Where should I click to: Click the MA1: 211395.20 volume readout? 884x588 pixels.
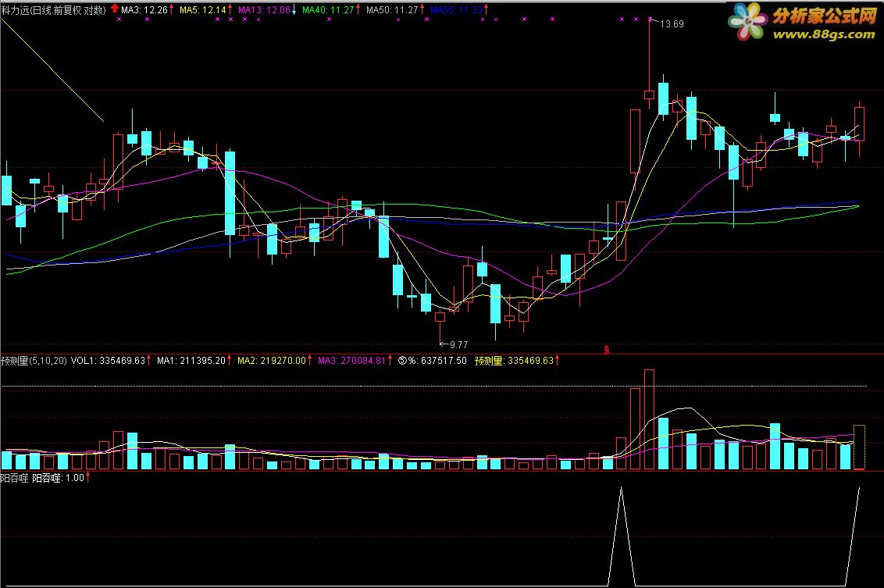click(191, 360)
